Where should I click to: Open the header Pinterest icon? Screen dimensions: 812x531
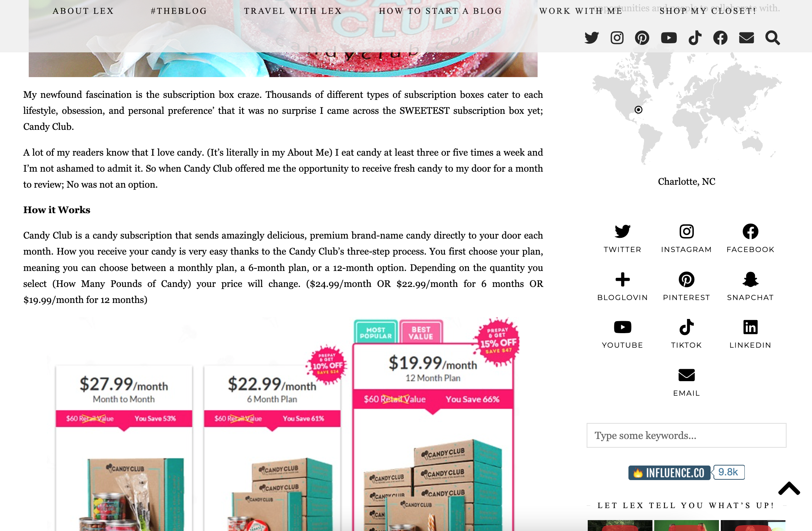tap(642, 38)
